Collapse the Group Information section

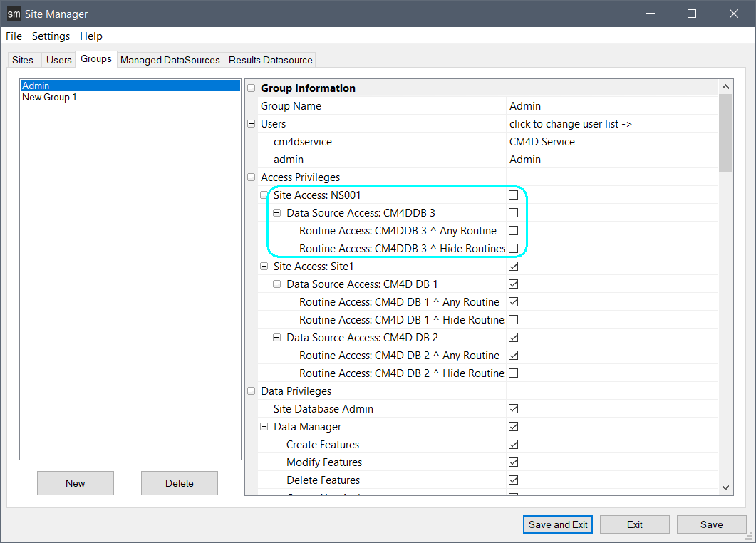[251, 88]
